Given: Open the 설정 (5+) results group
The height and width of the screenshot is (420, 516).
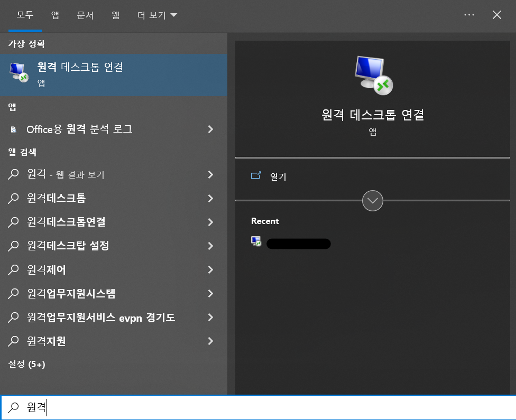Looking at the screenshot, I should pos(26,364).
